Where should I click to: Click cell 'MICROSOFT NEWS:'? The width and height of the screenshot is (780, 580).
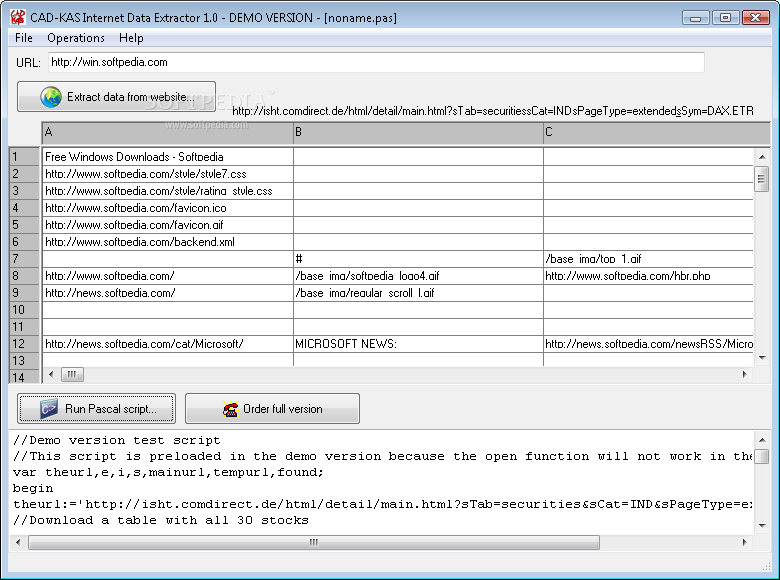(418, 344)
